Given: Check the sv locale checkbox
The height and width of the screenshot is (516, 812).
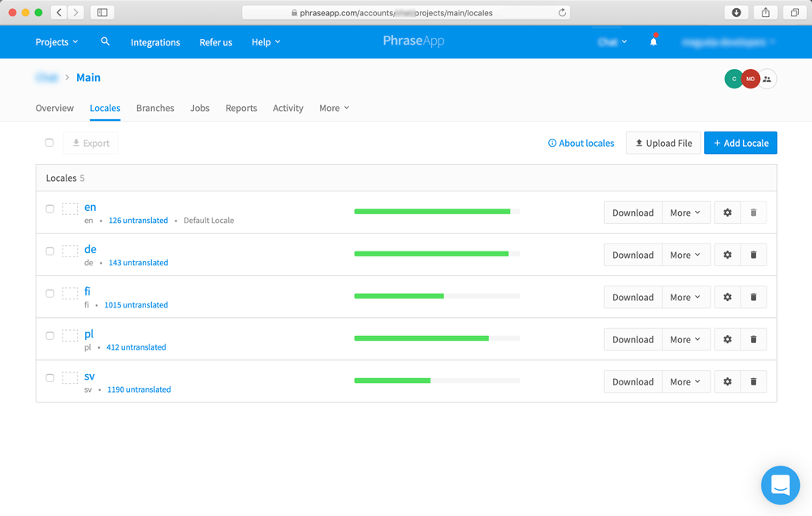Looking at the screenshot, I should click(50, 378).
